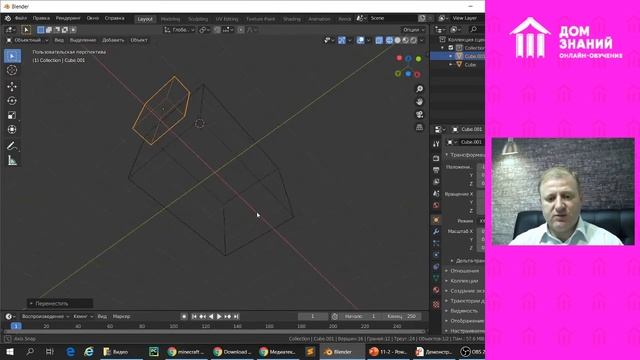This screenshot has height=360, width=640.
Task: Click the green Y axis gizmo ball
Action: coord(418,59)
